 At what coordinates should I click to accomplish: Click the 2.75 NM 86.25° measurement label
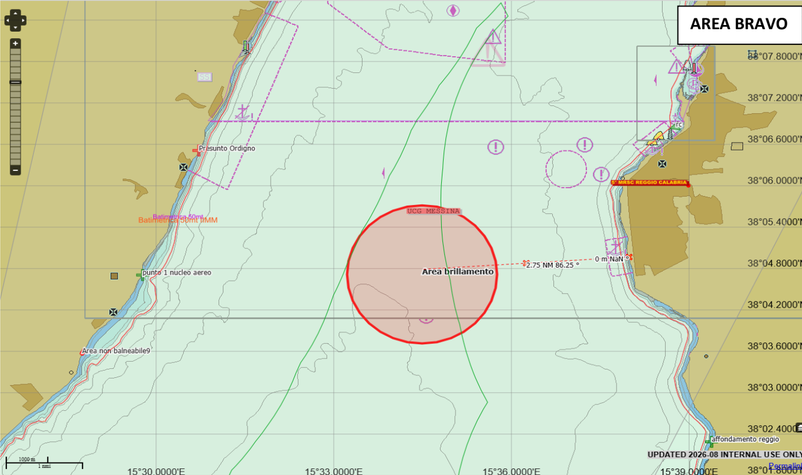[552, 265]
